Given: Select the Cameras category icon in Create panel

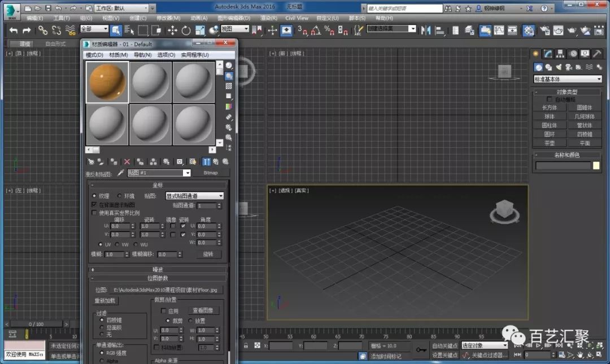Looking at the screenshot, I should point(568,67).
